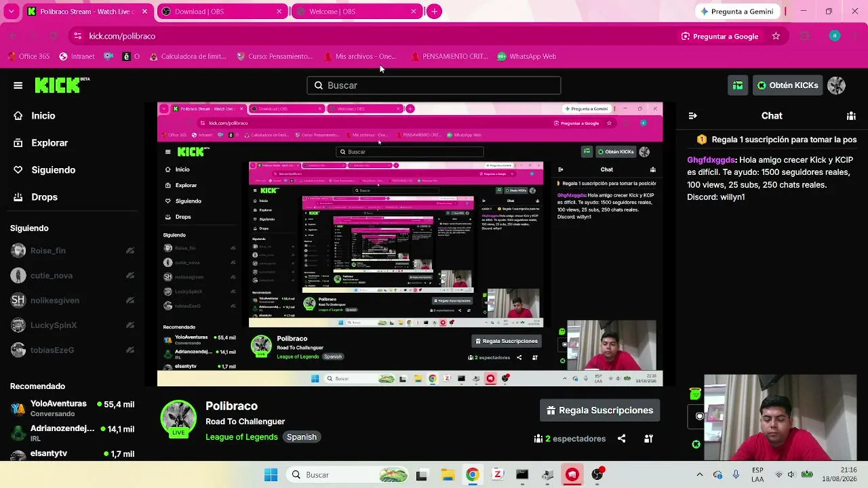The width and height of the screenshot is (868, 488).
Task: Click the microphone tray icon
Action: pos(736,474)
